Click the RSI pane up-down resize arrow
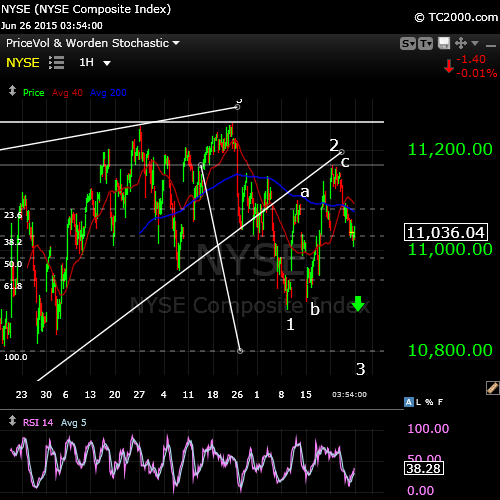The height and width of the screenshot is (500, 500). (x=12, y=421)
